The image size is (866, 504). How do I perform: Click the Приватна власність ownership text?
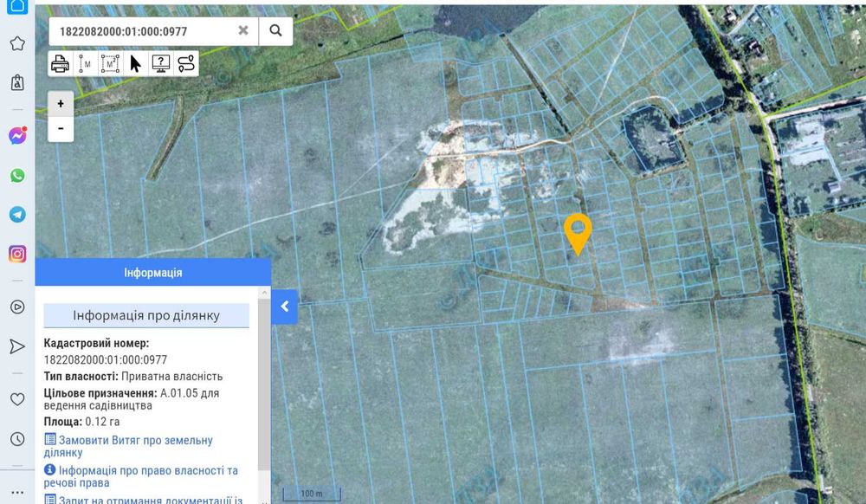tap(171, 377)
